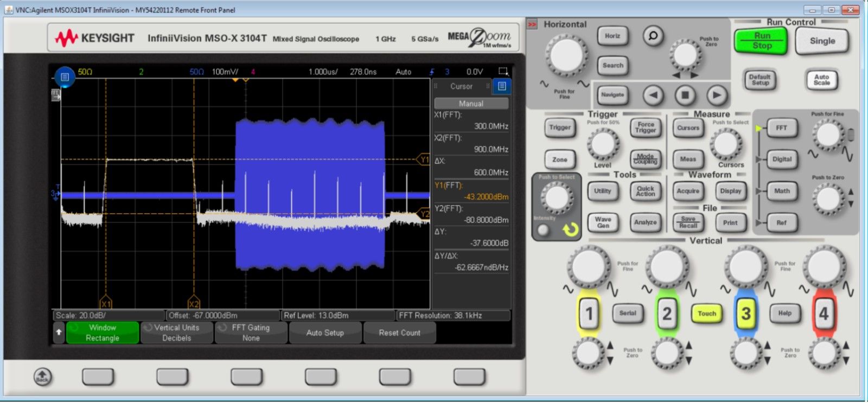Click the navigate right play arrow button
Viewport: 868px width, 403px height.
pos(717,95)
